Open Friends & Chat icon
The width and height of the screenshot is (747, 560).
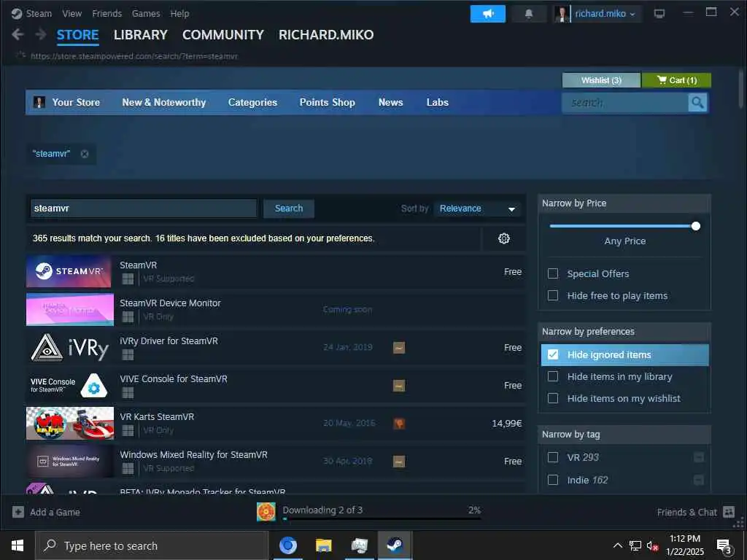click(729, 512)
